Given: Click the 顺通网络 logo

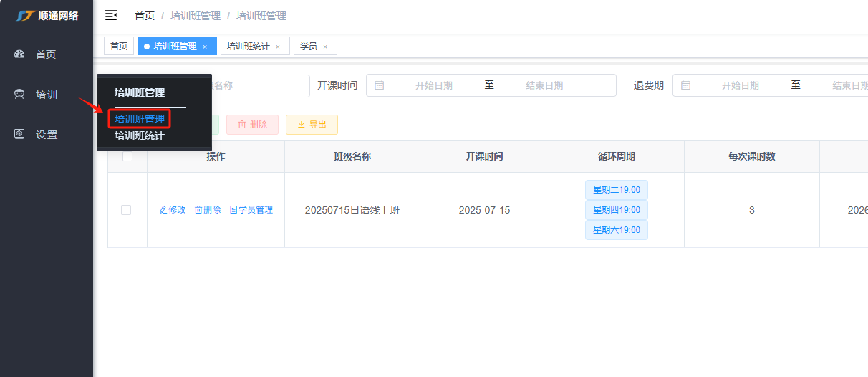Looking at the screenshot, I should pyautogui.click(x=47, y=15).
